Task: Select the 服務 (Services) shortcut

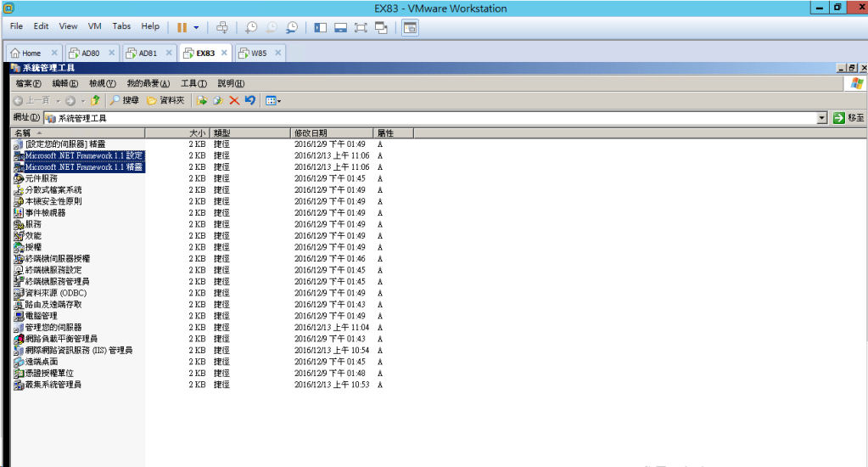Action: [x=32, y=224]
